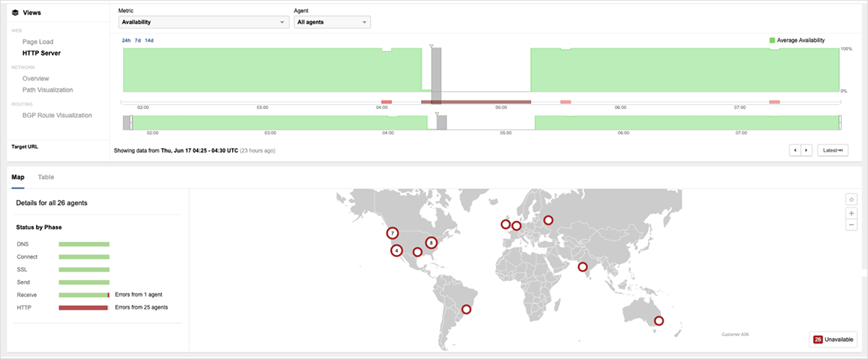Click the Views layers icon

point(15,12)
